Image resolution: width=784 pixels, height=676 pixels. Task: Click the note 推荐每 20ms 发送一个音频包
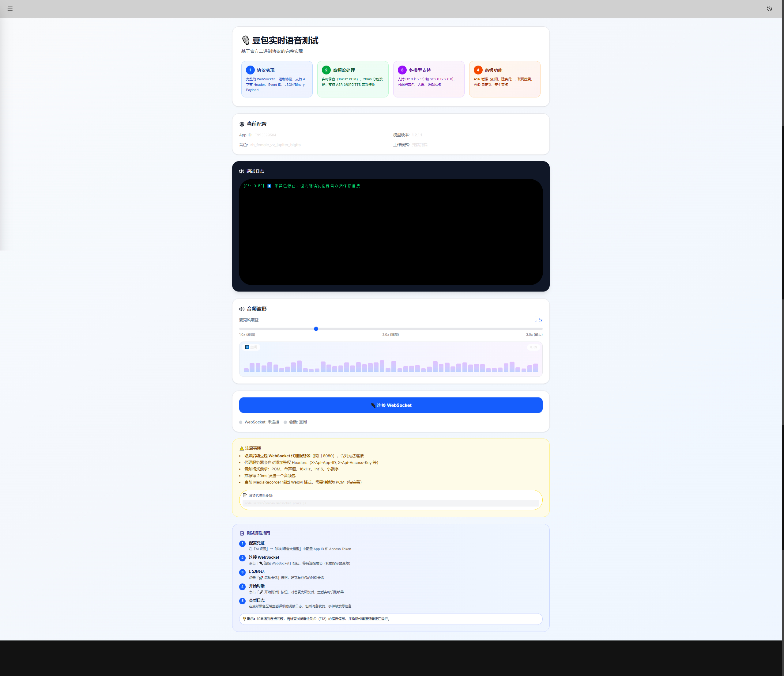[270, 476]
